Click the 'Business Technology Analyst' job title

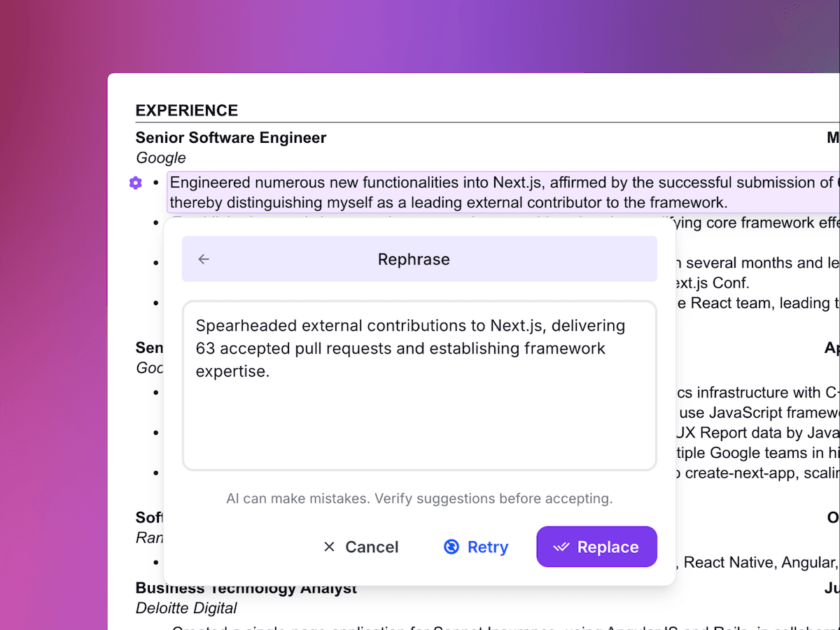[x=246, y=589]
